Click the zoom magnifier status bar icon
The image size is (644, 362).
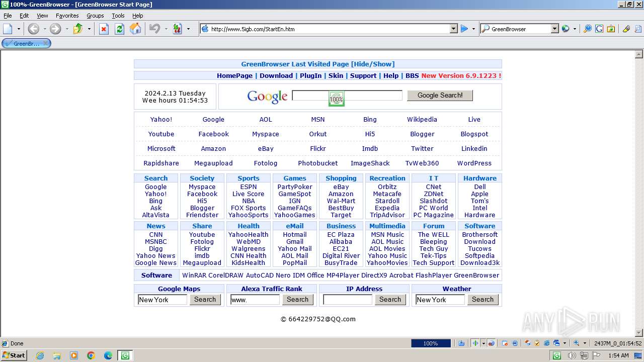tap(577, 343)
